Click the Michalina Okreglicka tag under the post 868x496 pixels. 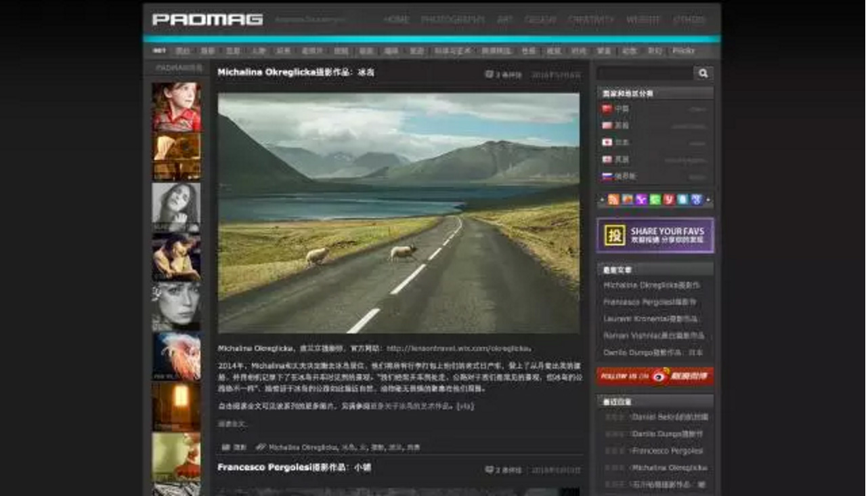[303, 448]
